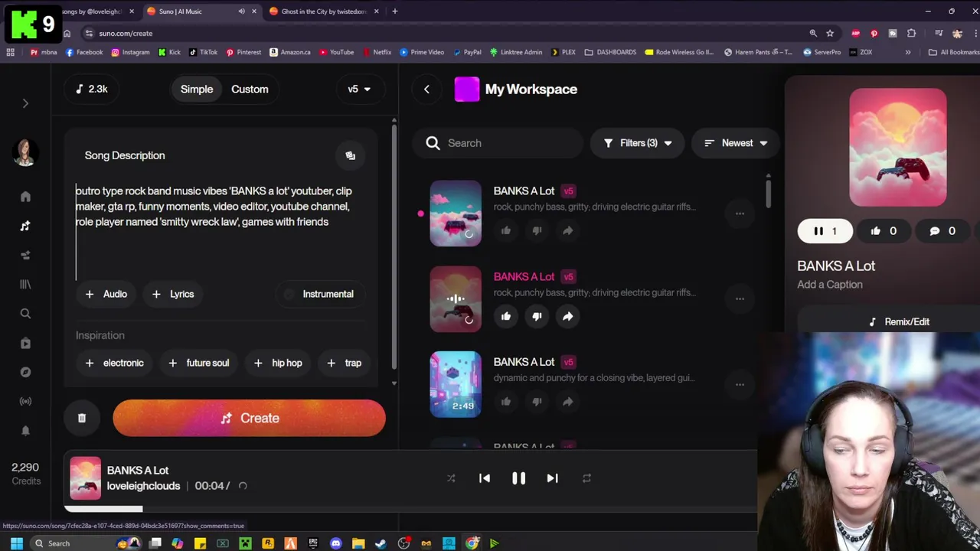Share the playing pink BANKS A Lot song
The height and width of the screenshot is (551, 980).
pos(567,316)
